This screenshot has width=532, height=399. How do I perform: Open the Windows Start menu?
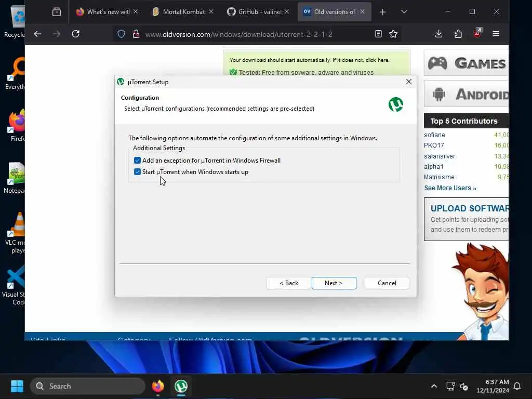point(17,386)
